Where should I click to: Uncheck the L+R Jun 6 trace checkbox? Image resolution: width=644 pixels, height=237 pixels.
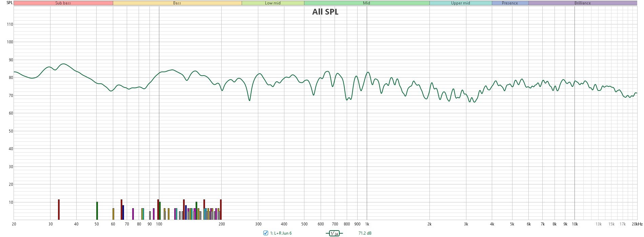click(266, 233)
